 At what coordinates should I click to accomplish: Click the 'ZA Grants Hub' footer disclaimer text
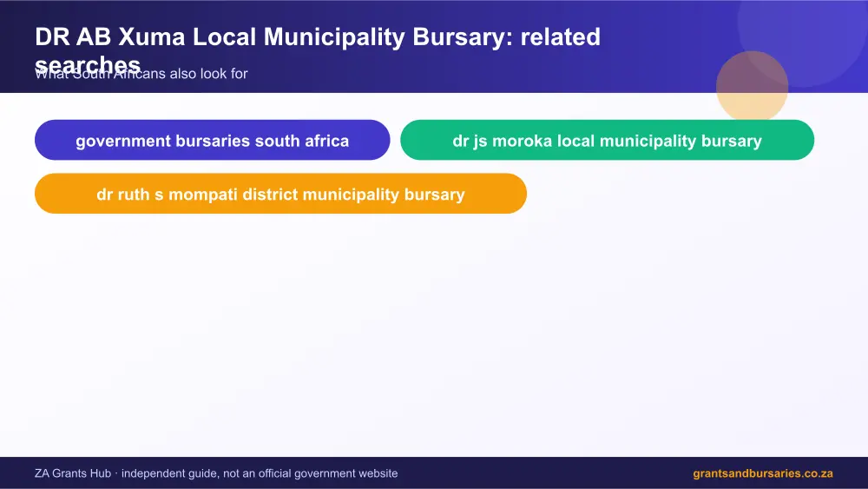pos(216,473)
